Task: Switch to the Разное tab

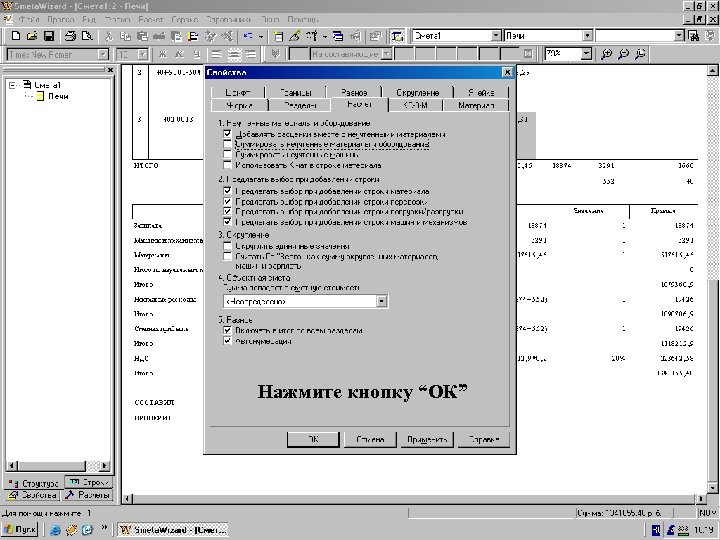Action: (x=354, y=92)
